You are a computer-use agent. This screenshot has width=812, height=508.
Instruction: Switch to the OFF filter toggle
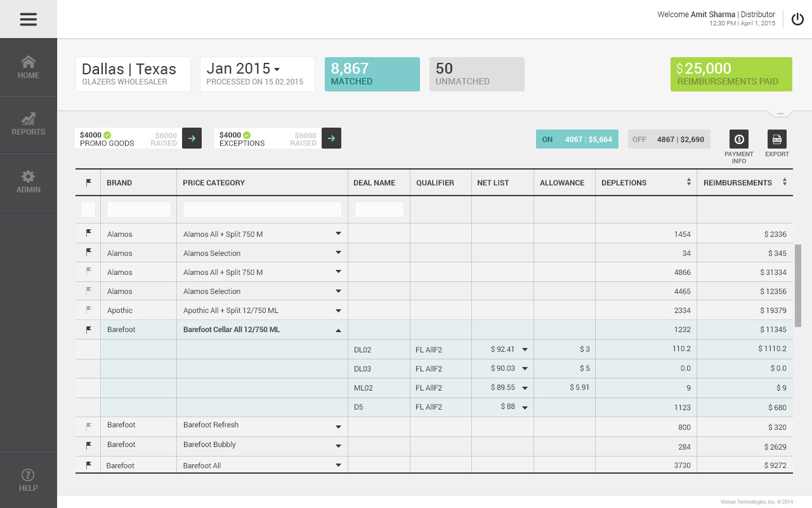[669, 139]
